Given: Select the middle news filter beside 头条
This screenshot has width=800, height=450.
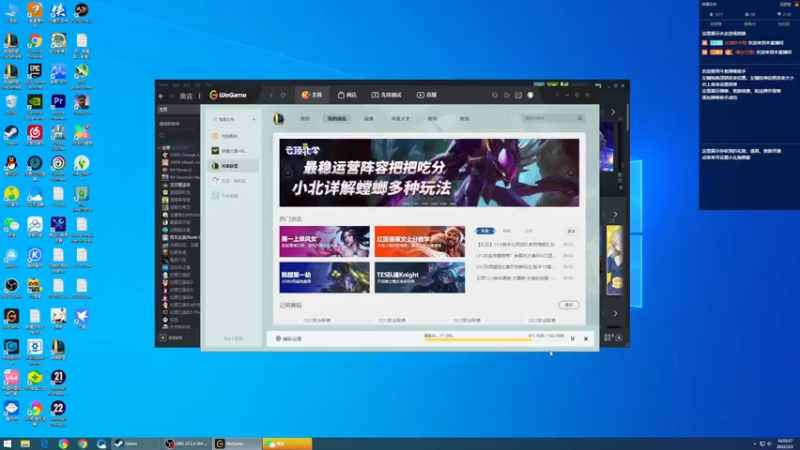Looking at the screenshot, I should point(507,231).
